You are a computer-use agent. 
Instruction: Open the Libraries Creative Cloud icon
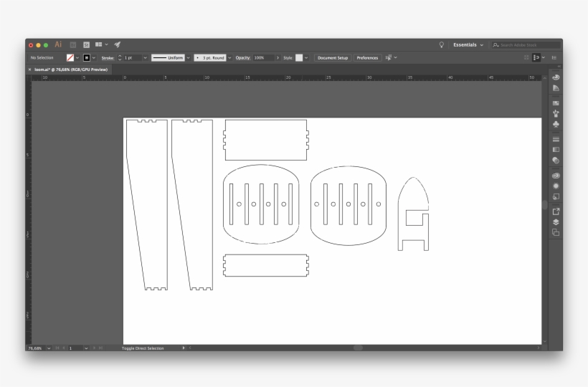pyautogui.click(x=556, y=176)
